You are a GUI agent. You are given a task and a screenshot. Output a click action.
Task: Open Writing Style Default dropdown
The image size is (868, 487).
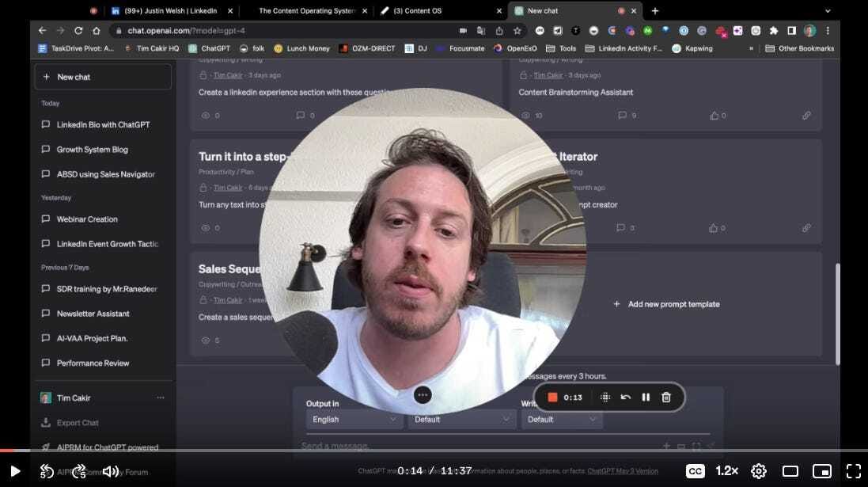[x=561, y=420]
